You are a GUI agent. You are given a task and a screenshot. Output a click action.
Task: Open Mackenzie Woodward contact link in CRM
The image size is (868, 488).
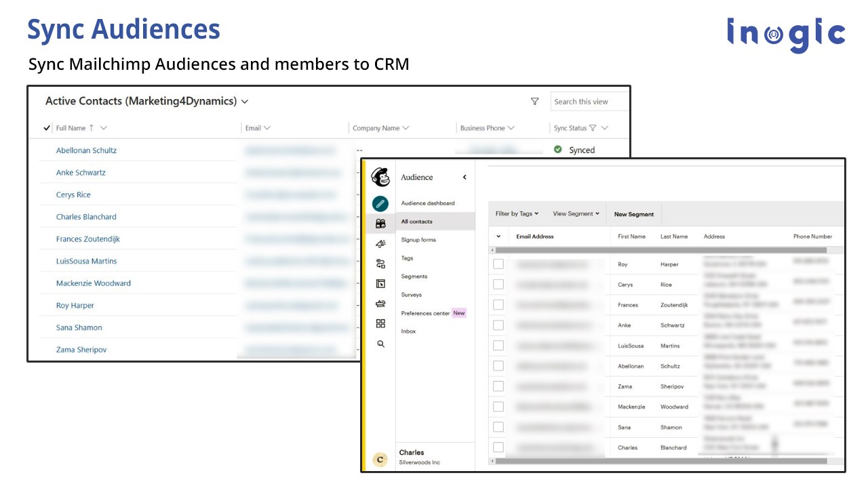tap(94, 283)
